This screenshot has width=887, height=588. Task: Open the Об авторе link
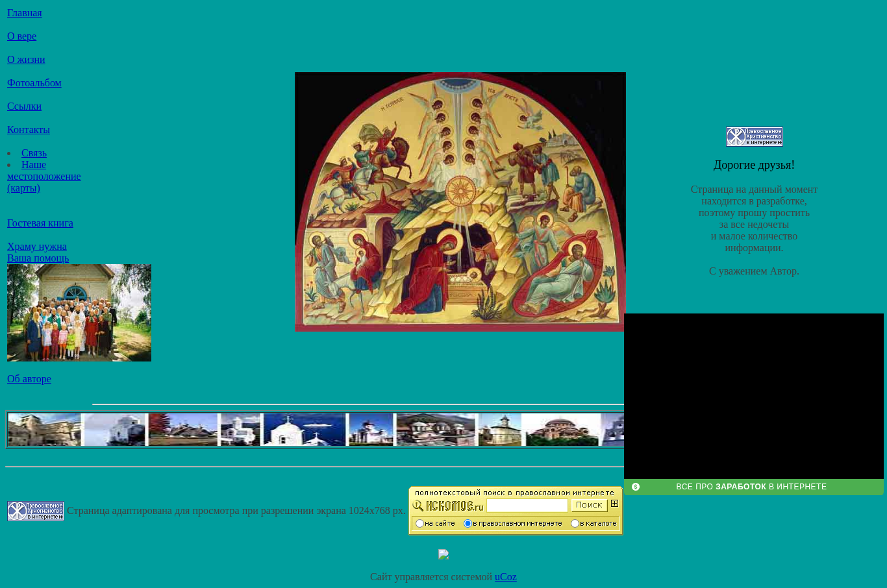29,379
